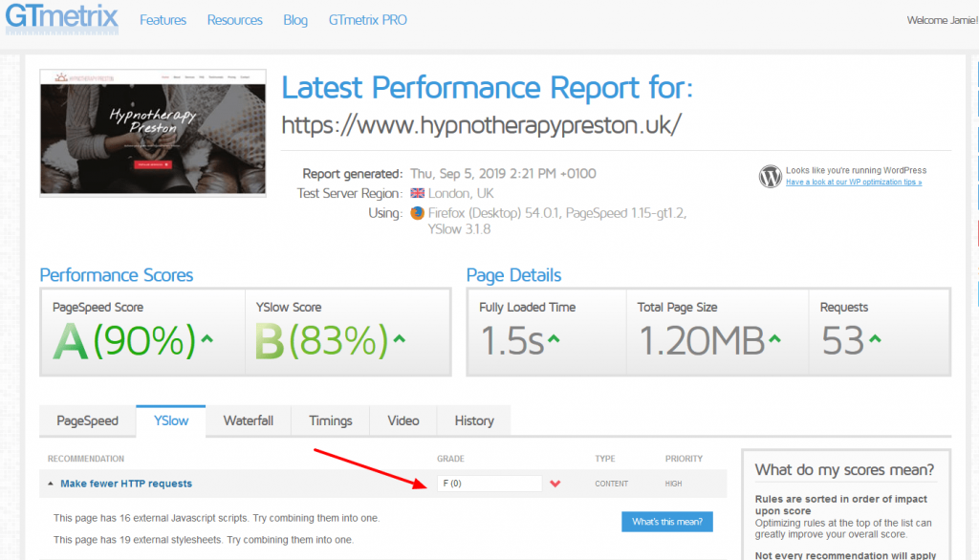Open the Features menu in navigation
979x560 pixels.
click(x=163, y=20)
